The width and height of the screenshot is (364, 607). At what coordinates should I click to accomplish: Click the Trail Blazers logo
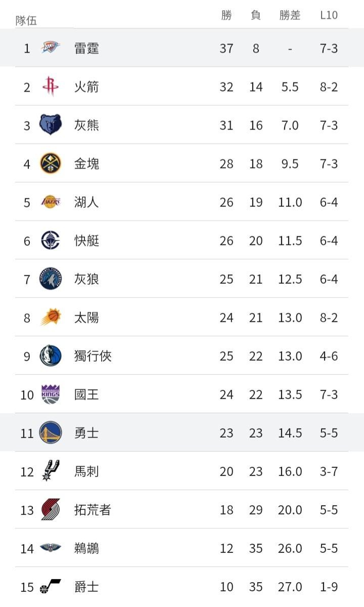click(51, 509)
